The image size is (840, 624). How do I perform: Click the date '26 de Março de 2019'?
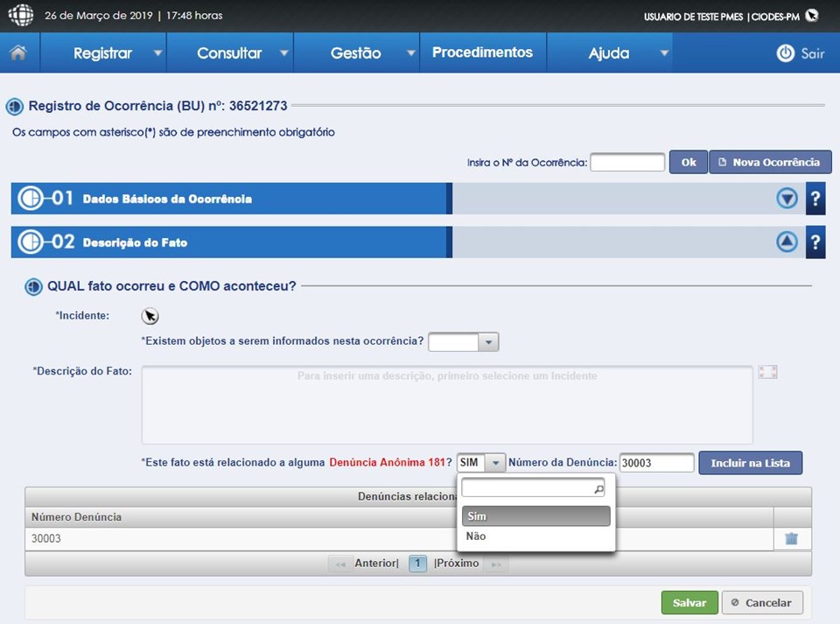coord(99,16)
